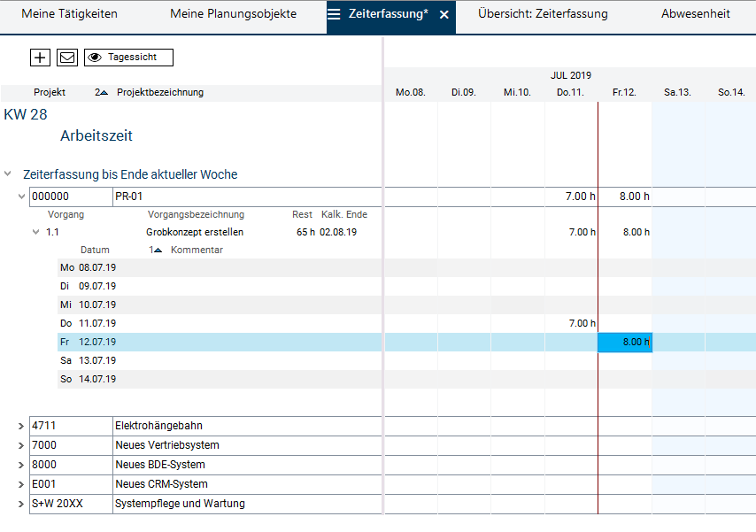Expand project 7000 Neues Vertriebsystem
Viewport: 756px width, 532px height.
pyautogui.click(x=21, y=445)
